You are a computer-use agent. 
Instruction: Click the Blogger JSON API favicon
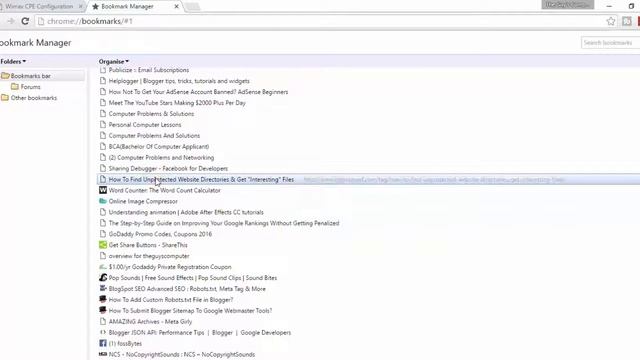pos(103,333)
